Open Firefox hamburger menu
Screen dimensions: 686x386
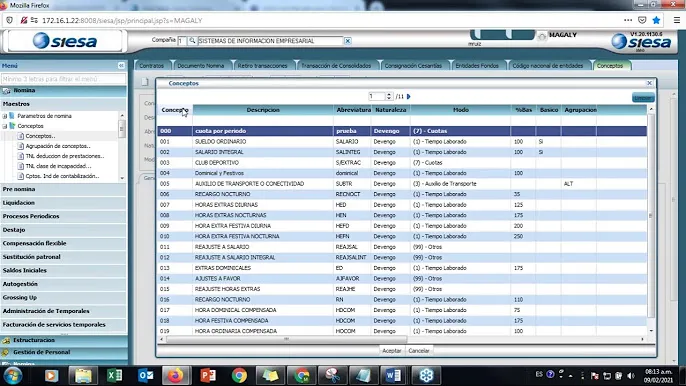tap(676, 20)
